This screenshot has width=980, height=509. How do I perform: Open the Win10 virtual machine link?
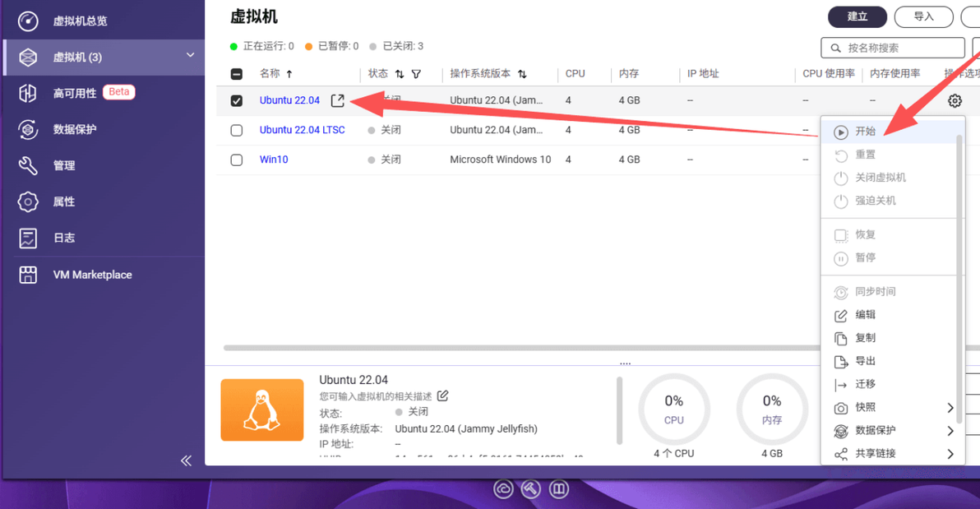point(274,160)
